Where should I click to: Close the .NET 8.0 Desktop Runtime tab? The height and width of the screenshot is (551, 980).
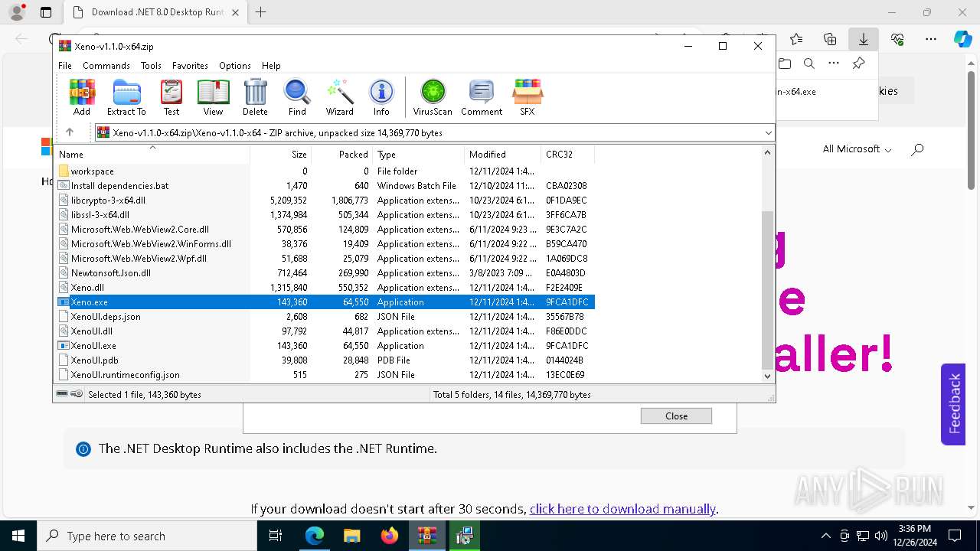click(x=235, y=12)
